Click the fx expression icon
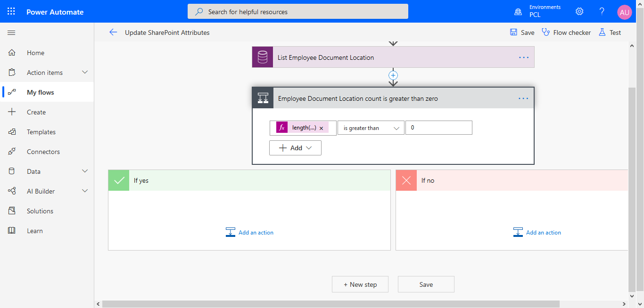644x308 pixels. 282,128
